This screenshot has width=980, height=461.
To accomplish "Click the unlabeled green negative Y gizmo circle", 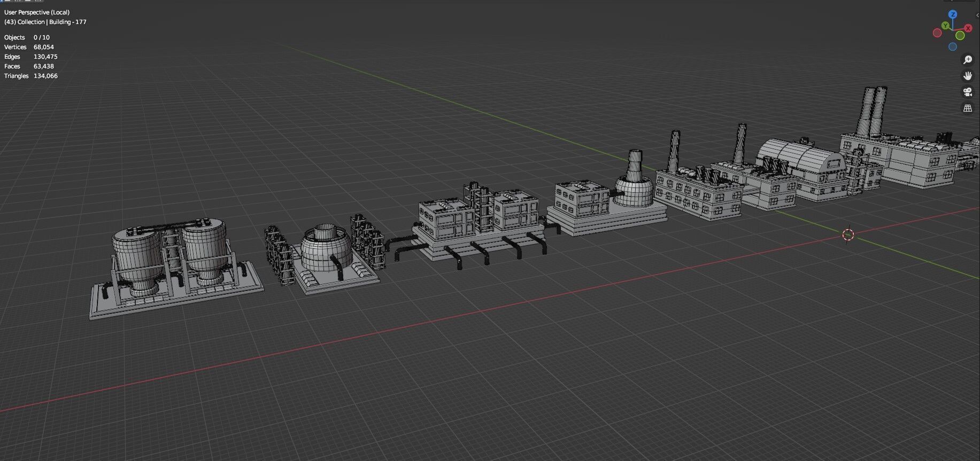I will (960, 36).
